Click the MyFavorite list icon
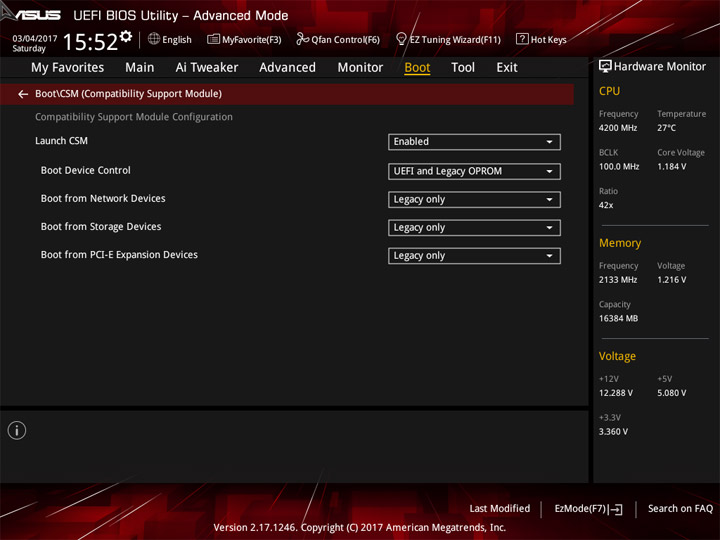The height and width of the screenshot is (540, 720). (213, 39)
